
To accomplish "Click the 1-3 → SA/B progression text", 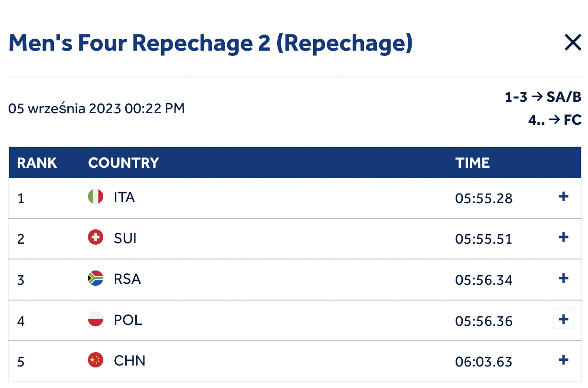I will tap(543, 97).
